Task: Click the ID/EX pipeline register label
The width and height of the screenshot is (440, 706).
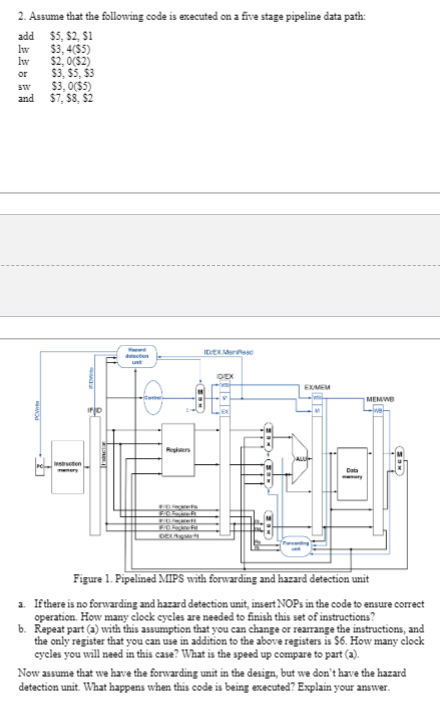Action: 225,376
